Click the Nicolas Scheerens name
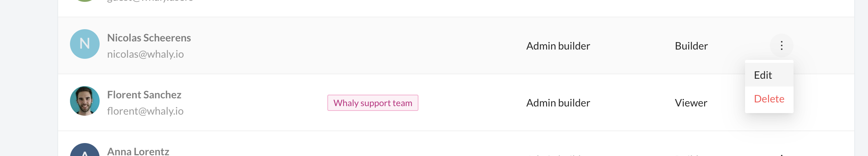 click(x=149, y=38)
